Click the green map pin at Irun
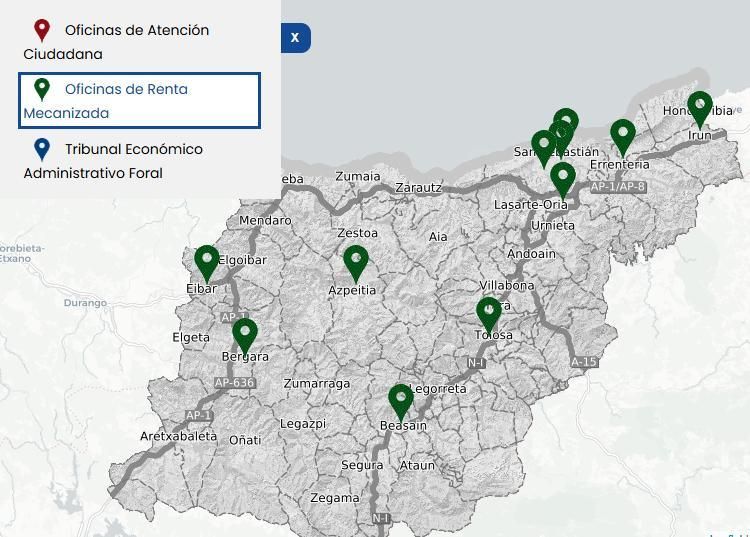 point(700,108)
